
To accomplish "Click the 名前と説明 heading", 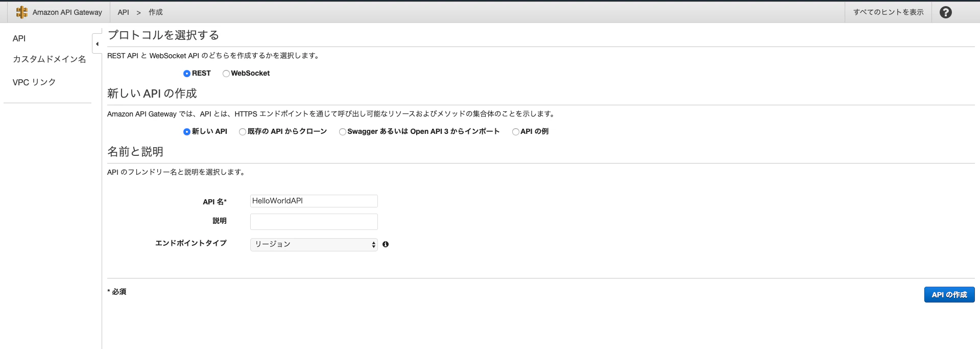I will coord(135,152).
